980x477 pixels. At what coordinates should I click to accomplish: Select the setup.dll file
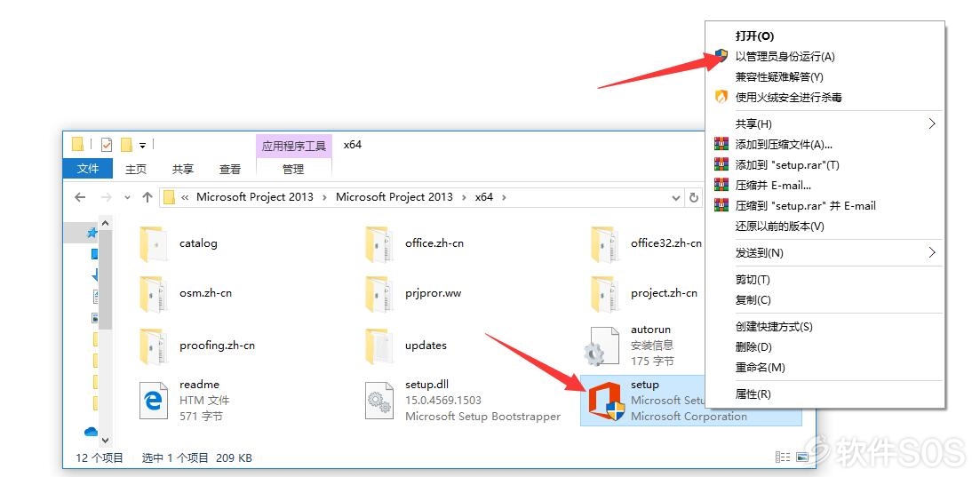[x=463, y=400]
